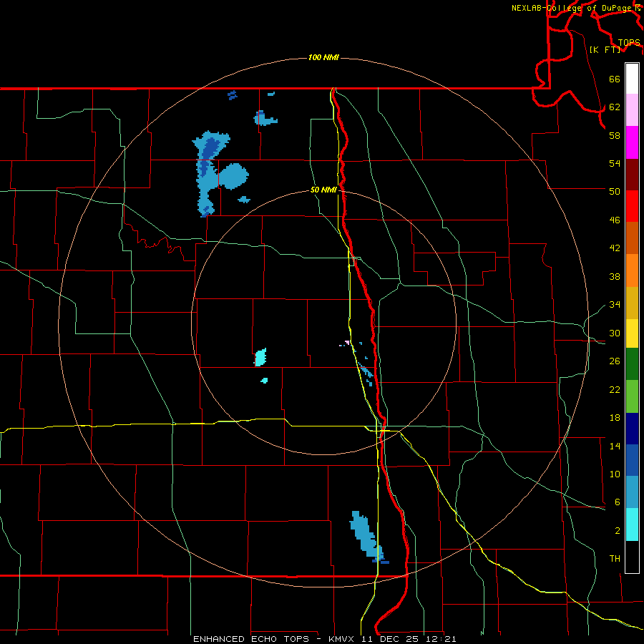Click the yellow legend swatch
This screenshot has width=644, height=644.
click(x=632, y=333)
